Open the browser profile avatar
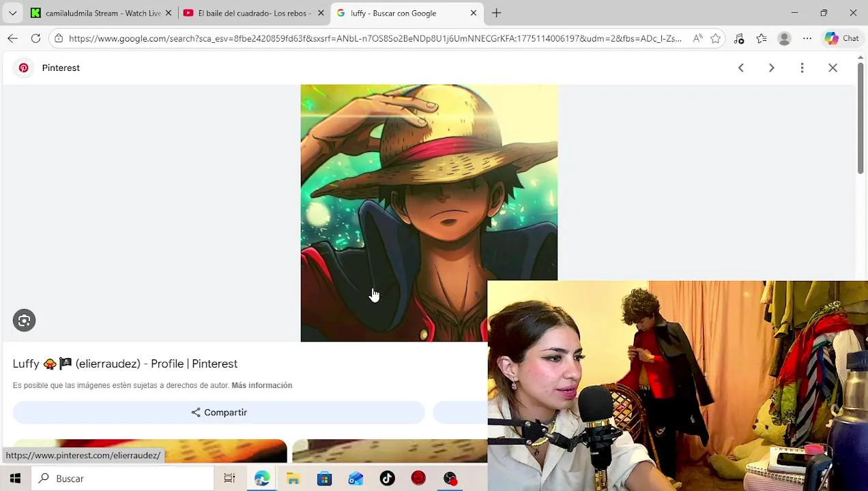This screenshot has height=491, width=868. 784,39
